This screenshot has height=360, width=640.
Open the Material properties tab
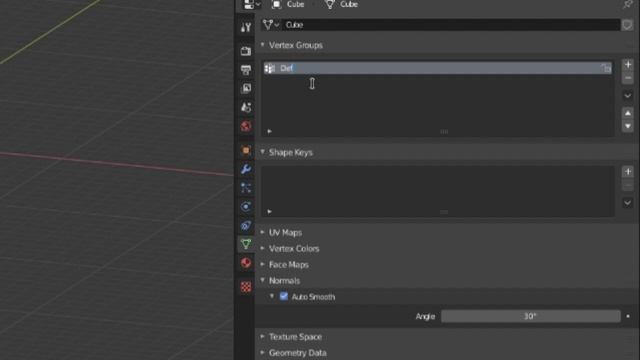point(246,263)
